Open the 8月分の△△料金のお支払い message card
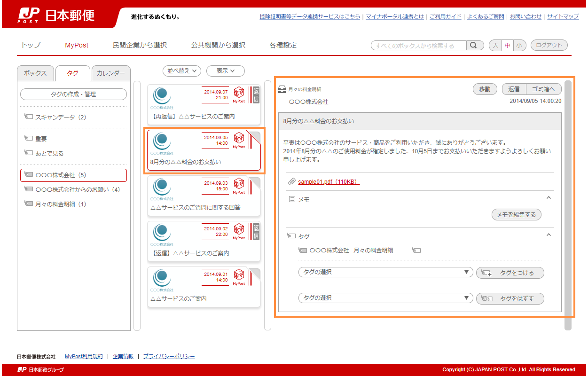This screenshot has height=376, width=588. 204,150
